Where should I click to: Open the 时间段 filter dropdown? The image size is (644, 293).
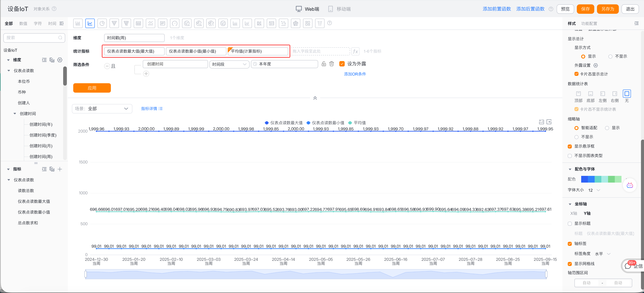pyautogui.click(x=229, y=64)
